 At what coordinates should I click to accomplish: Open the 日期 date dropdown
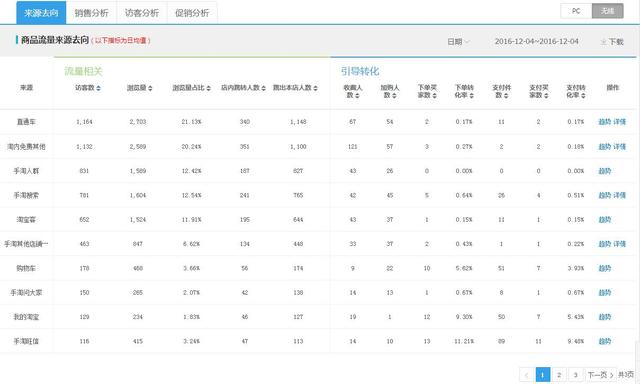pos(458,42)
